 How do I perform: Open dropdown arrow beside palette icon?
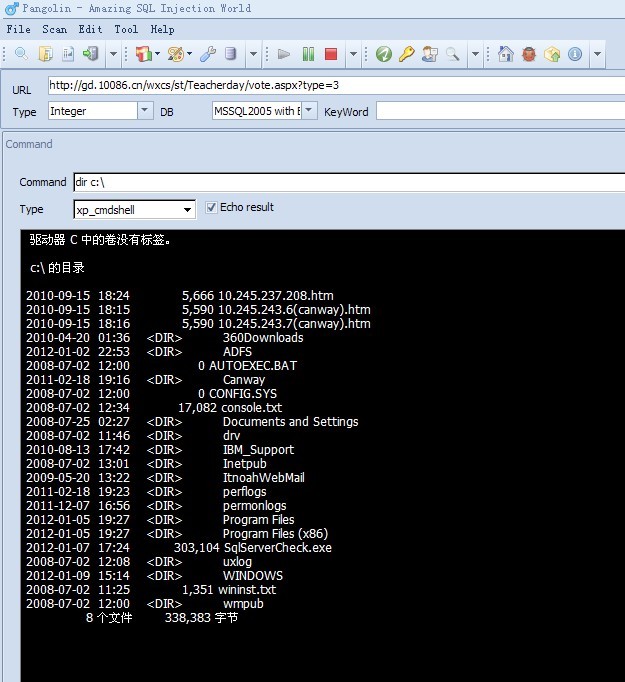[x=189, y=54]
